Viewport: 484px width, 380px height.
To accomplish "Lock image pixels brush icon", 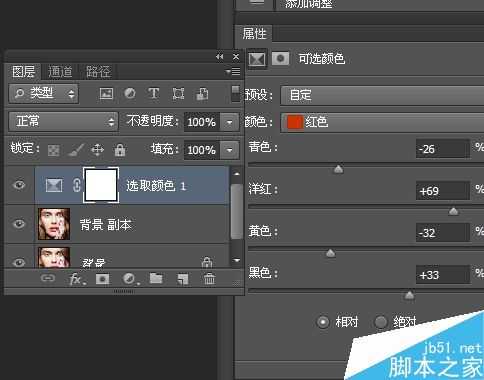I will (76, 150).
